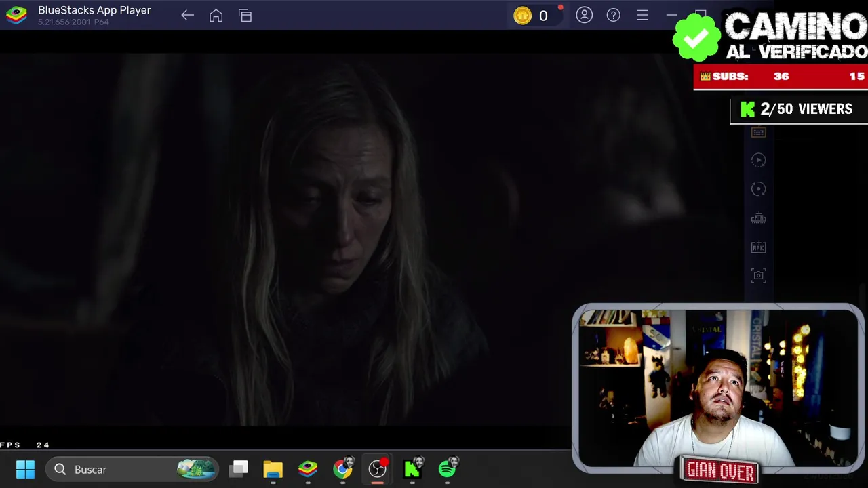Open the macro recorder play icon
The height and width of the screenshot is (488, 868).
(x=758, y=160)
